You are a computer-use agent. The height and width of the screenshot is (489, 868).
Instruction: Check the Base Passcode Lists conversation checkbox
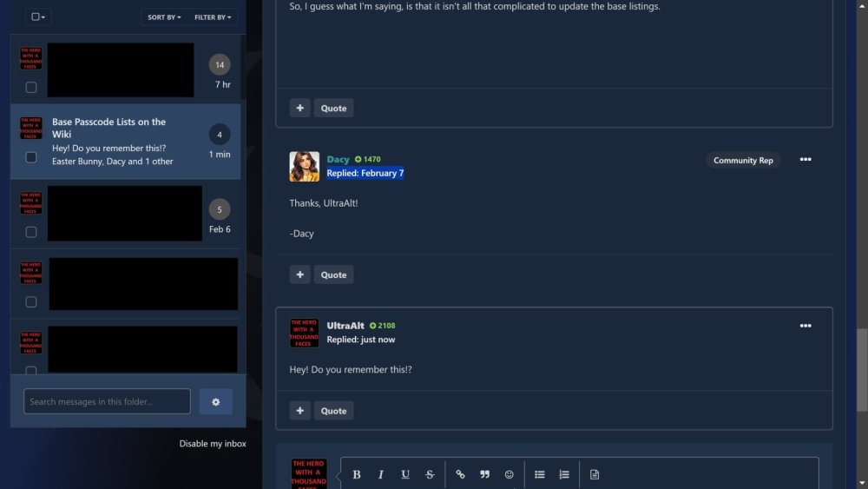(x=31, y=157)
